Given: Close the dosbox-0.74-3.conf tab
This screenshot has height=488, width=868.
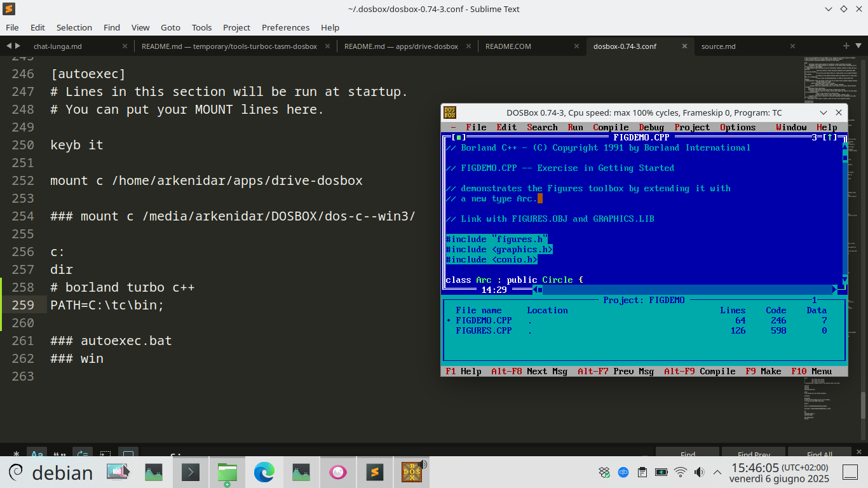Looking at the screenshot, I should click(x=685, y=46).
